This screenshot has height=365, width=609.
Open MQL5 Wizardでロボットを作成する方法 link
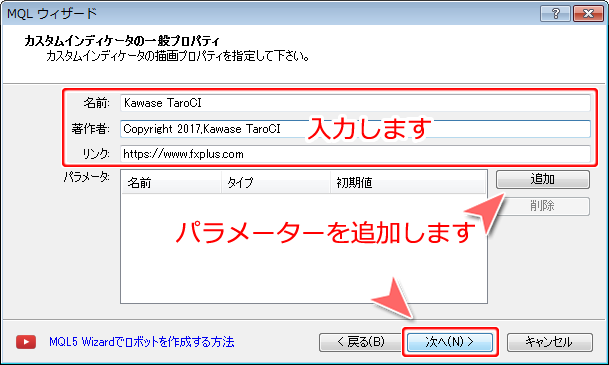[x=142, y=342]
